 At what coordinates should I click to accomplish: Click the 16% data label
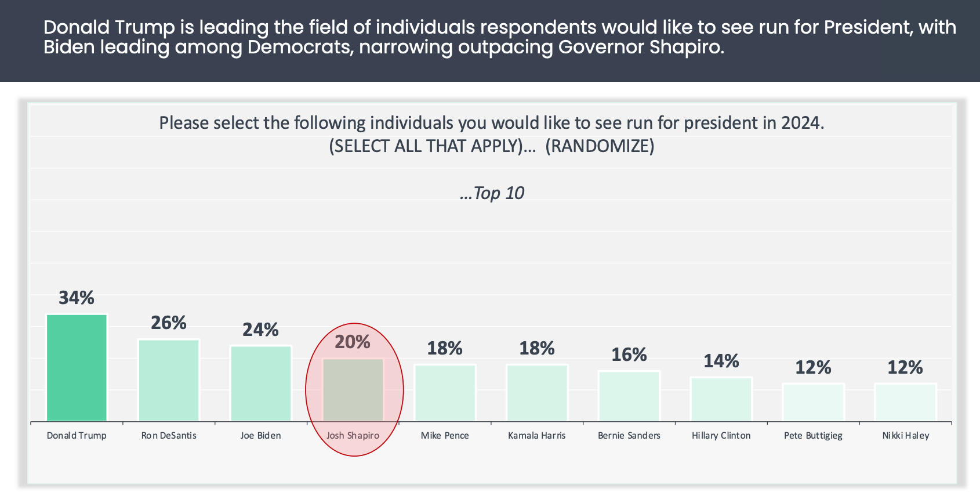(x=629, y=355)
